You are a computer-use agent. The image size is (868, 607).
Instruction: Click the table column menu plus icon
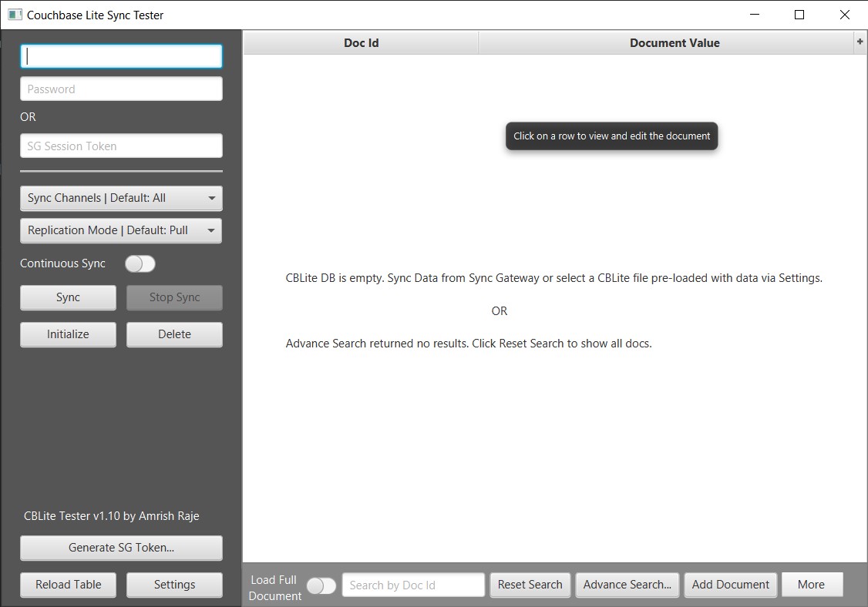[860, 43]
